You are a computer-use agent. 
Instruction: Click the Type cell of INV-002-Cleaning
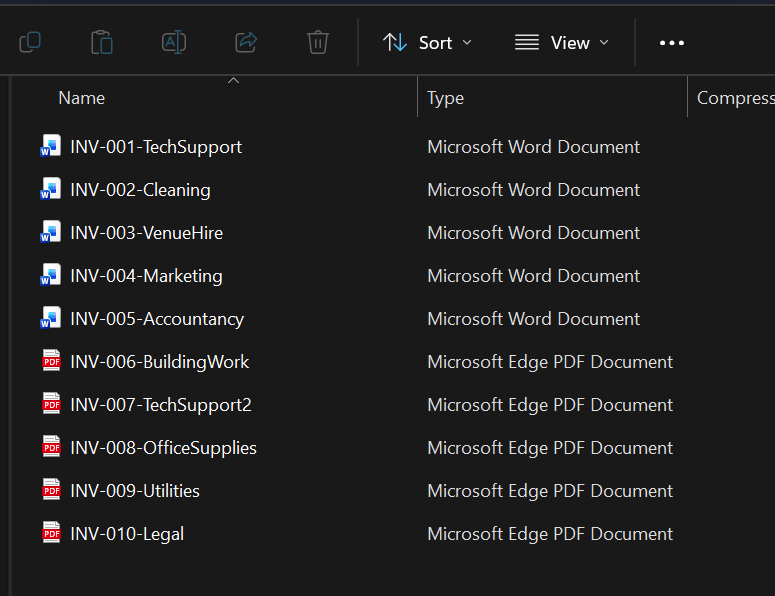click(533, 190)
